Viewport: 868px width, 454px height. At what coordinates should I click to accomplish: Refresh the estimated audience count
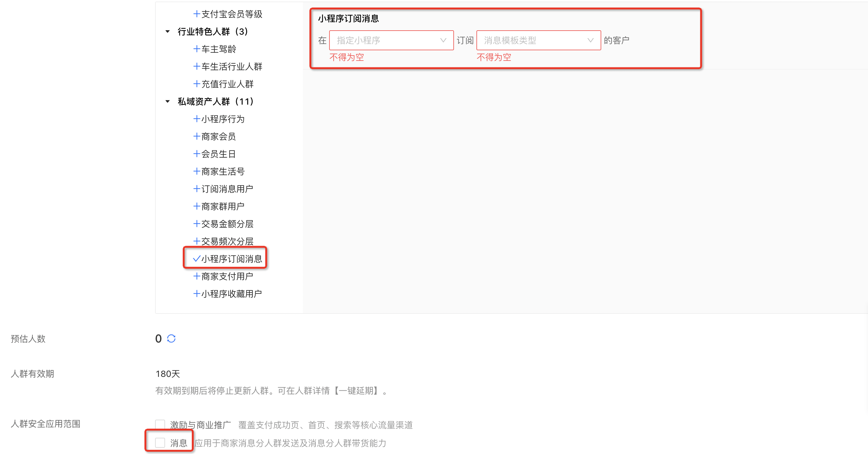pos(171,338)
